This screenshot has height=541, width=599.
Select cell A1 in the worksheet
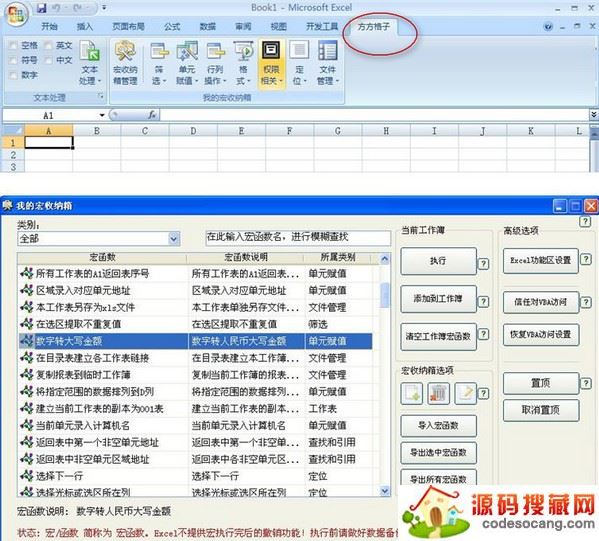tap(49, 143)
